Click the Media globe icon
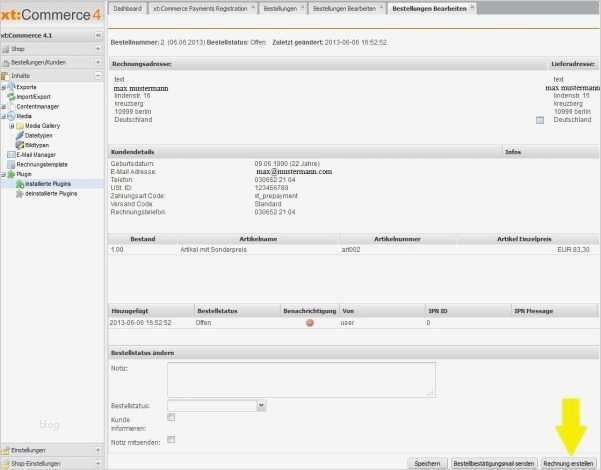The height and width of the screenshot is (470, 601). [x=11, y=116]
